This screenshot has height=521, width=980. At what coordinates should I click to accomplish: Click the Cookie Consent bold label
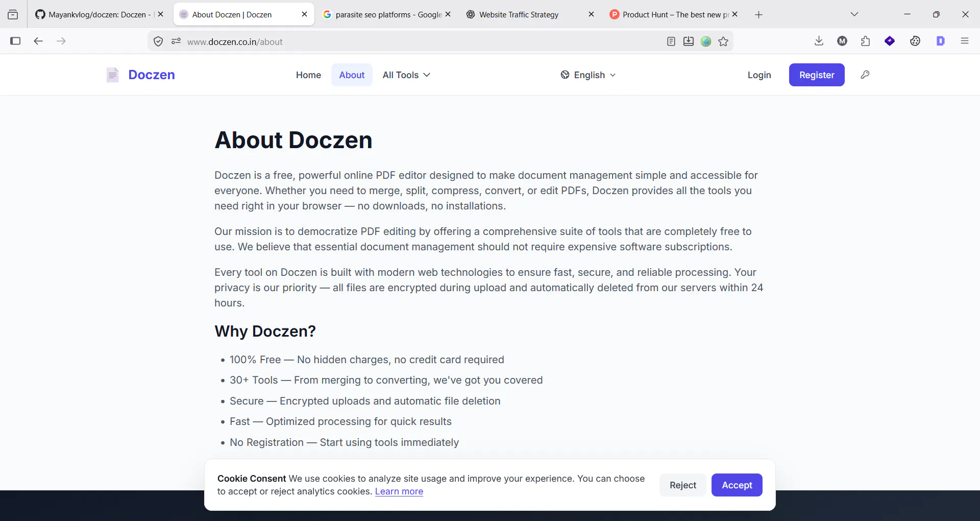point(252,479)
